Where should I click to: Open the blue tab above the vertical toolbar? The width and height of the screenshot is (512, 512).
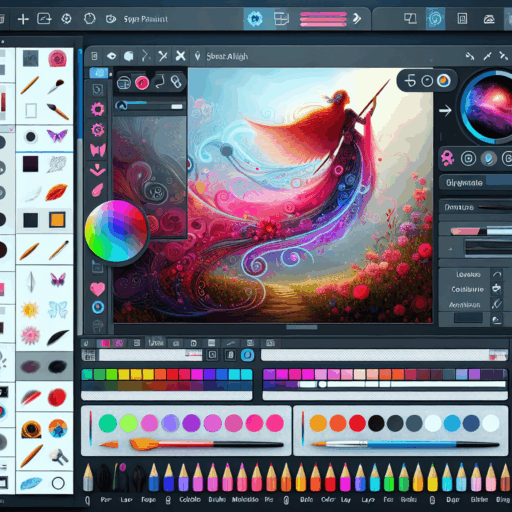tap(98, 73)
